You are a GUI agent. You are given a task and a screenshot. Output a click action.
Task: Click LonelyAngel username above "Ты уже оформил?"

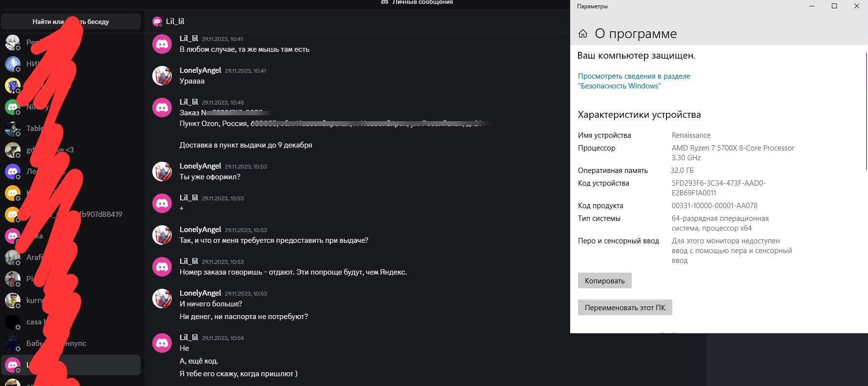click(200, 166)
